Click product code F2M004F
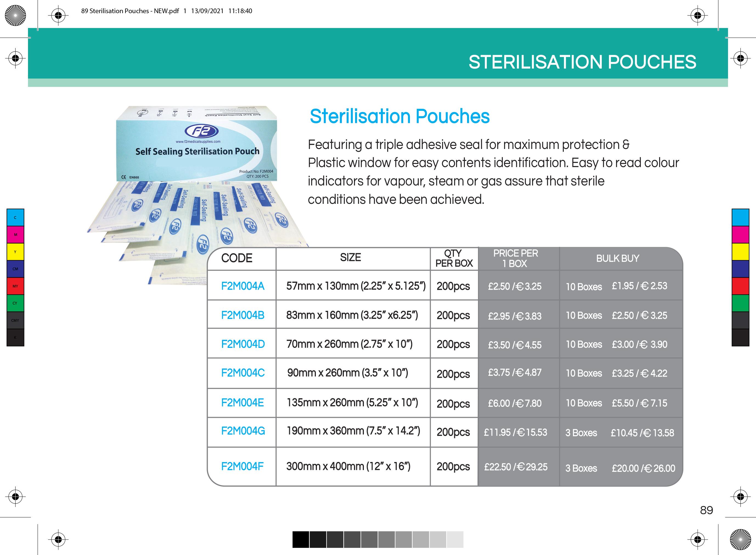This screenshot has width=756, height=555. 242,466
